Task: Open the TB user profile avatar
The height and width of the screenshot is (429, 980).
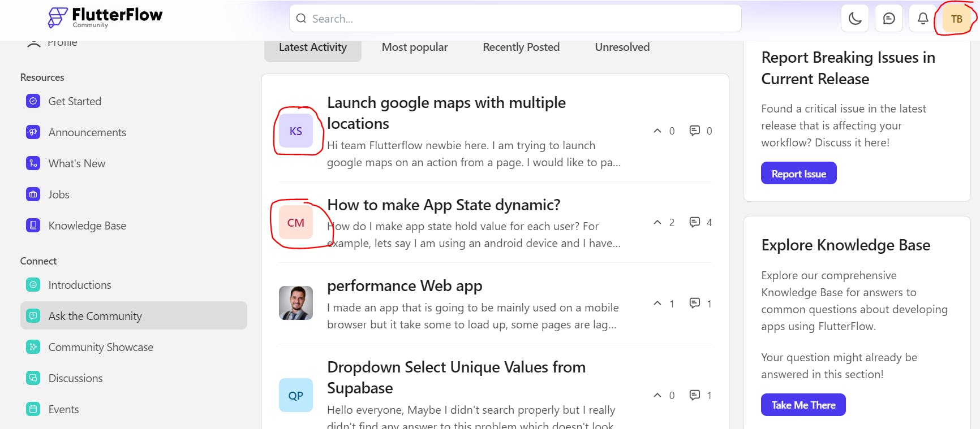Action: 956,19
